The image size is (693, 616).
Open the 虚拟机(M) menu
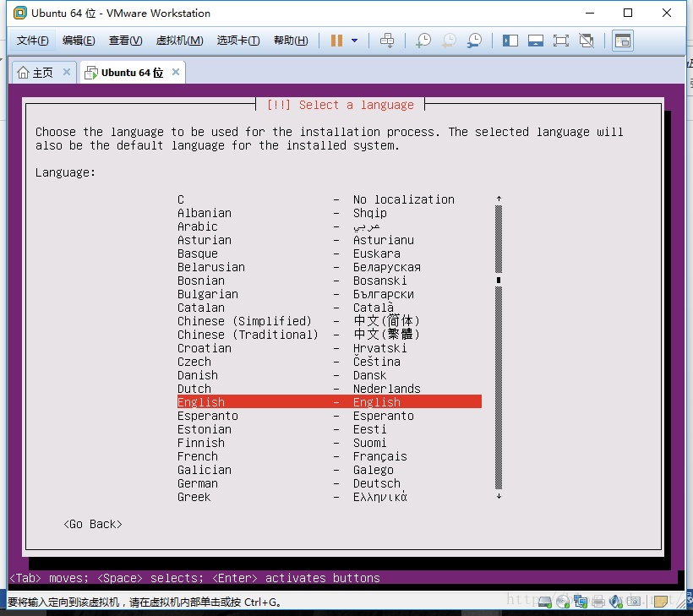tap(179, 41)
